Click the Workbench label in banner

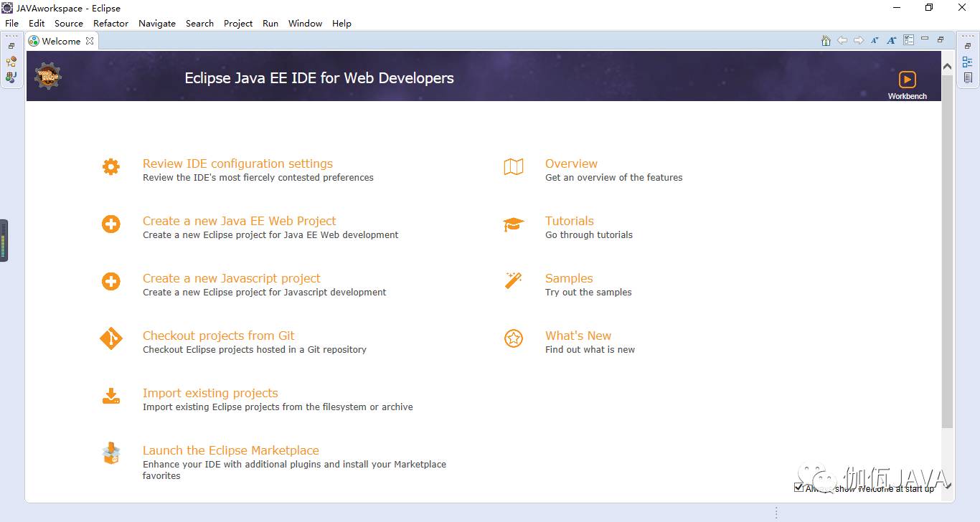point(907,96)
